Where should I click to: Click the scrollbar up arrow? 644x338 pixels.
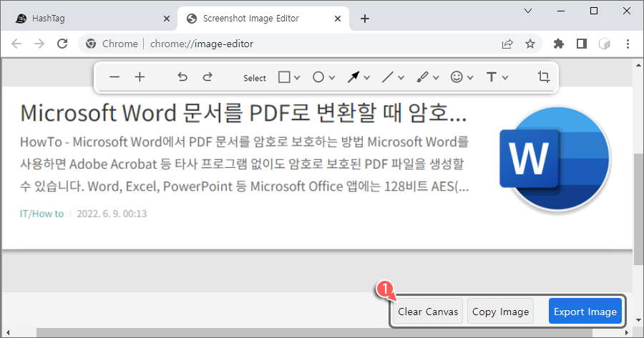[638, 64]
